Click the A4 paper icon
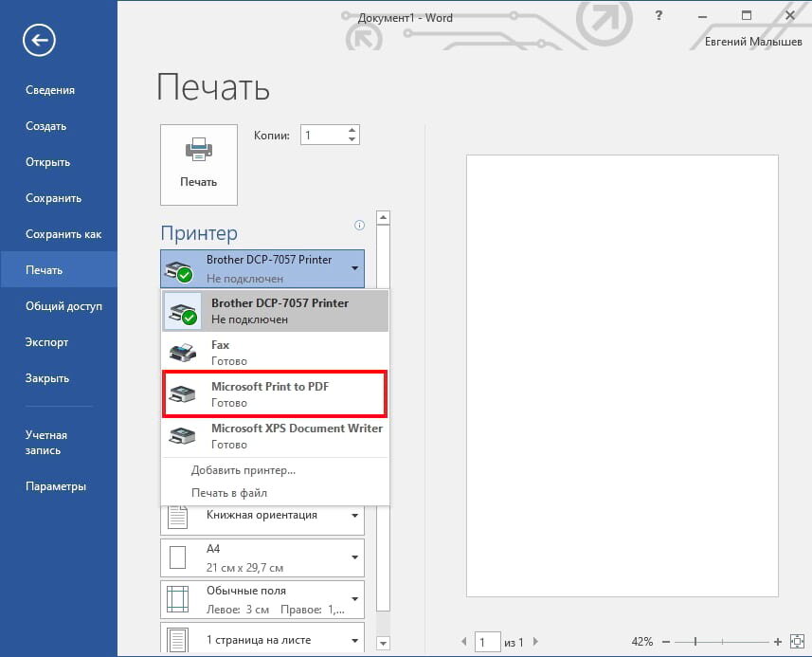812x657 pixels. pyautogui.click(x=177, y=558)
